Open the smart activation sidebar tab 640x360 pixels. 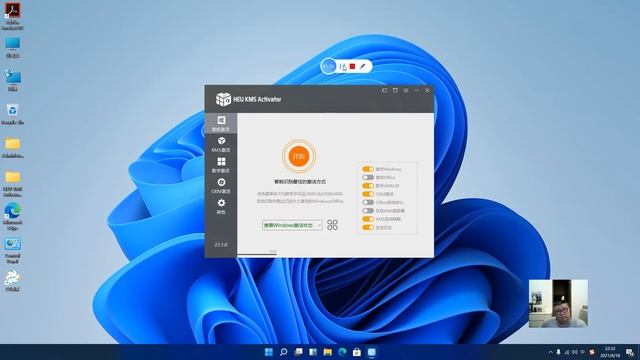[221, 123]
